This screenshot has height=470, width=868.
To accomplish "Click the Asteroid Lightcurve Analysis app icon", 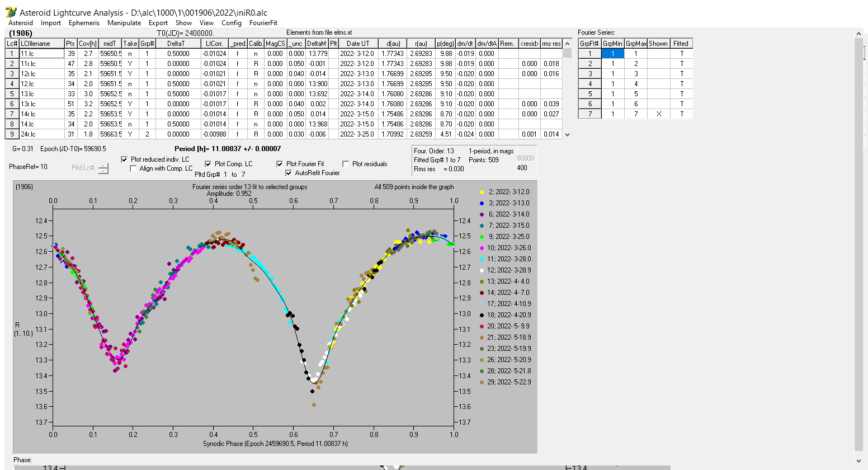I will tap(11, 12).
